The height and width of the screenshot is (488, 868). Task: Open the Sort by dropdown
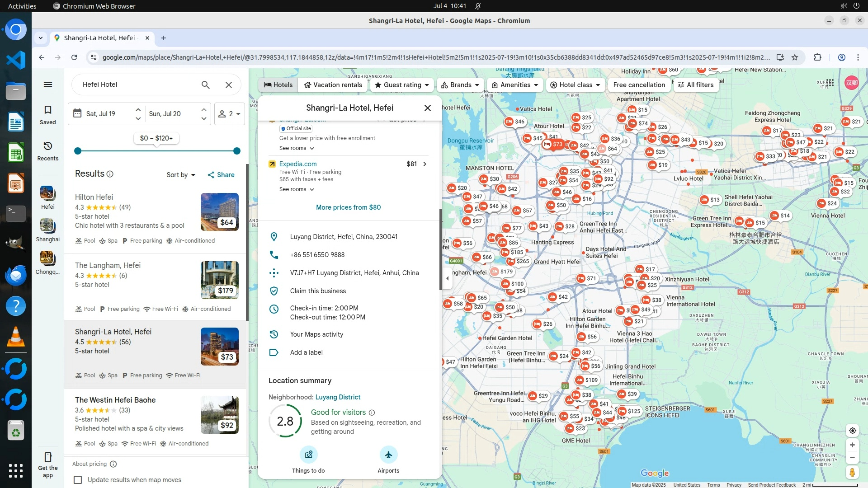click(x=181, y=175)
